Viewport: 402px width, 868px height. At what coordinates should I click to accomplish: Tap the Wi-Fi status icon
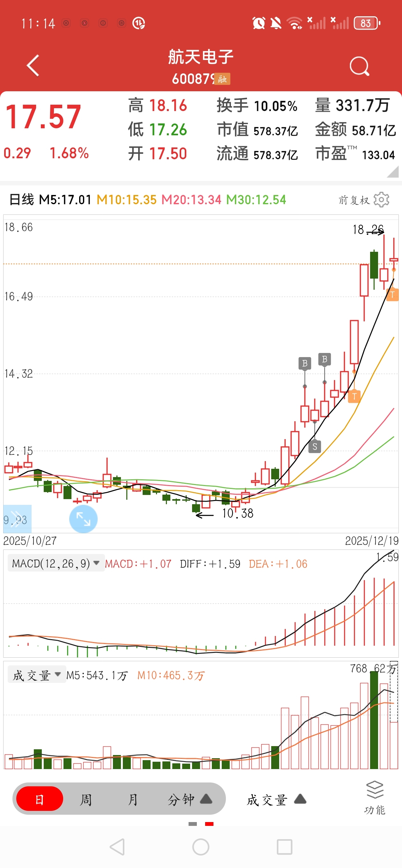pyautogui.click(x=294, y=23)
